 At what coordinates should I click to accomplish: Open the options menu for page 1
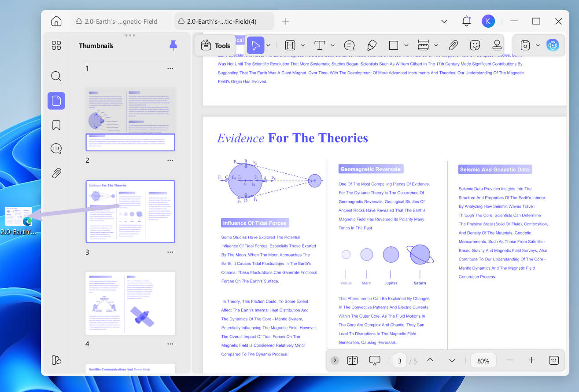coord(170,68)
